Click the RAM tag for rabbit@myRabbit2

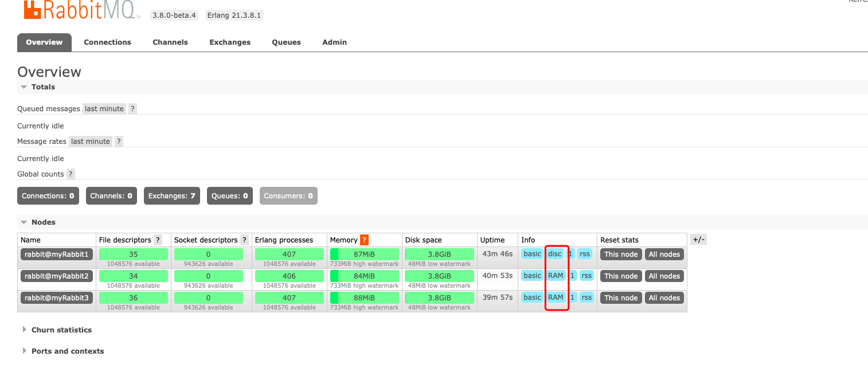click(x=556, y=275)
